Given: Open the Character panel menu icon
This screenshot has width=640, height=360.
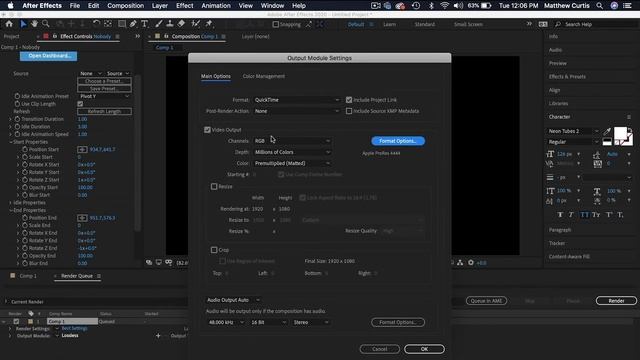Looking at the screenshot, I should 629,117.
